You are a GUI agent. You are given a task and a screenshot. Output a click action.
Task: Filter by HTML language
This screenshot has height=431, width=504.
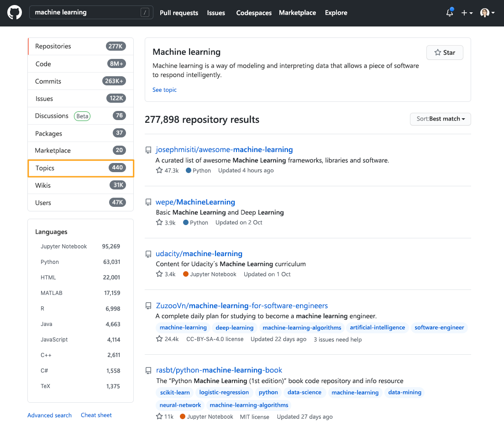click(x=80, y=278)
